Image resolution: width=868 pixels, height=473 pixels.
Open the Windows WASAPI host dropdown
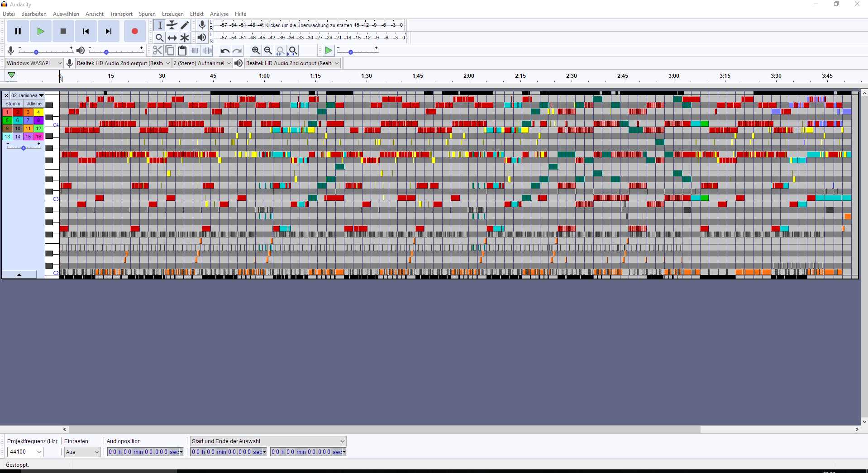[x=34, y=63]
